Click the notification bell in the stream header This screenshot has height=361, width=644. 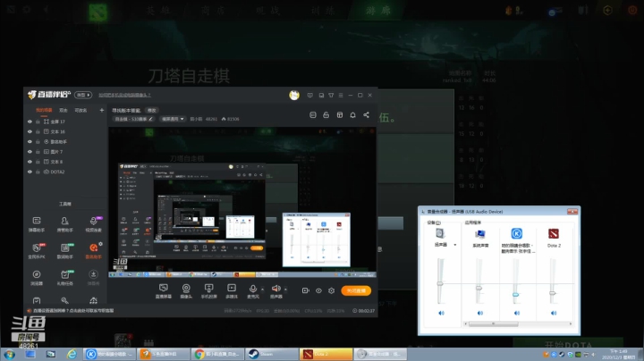[352, 115]
